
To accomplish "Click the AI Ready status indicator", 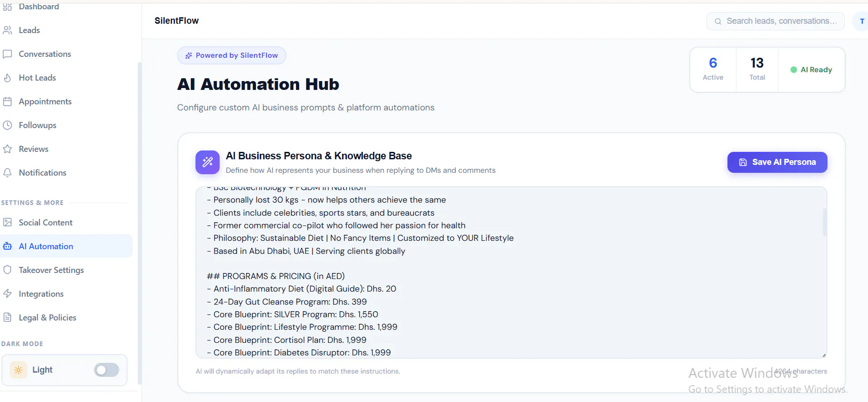I will (811, 70).
